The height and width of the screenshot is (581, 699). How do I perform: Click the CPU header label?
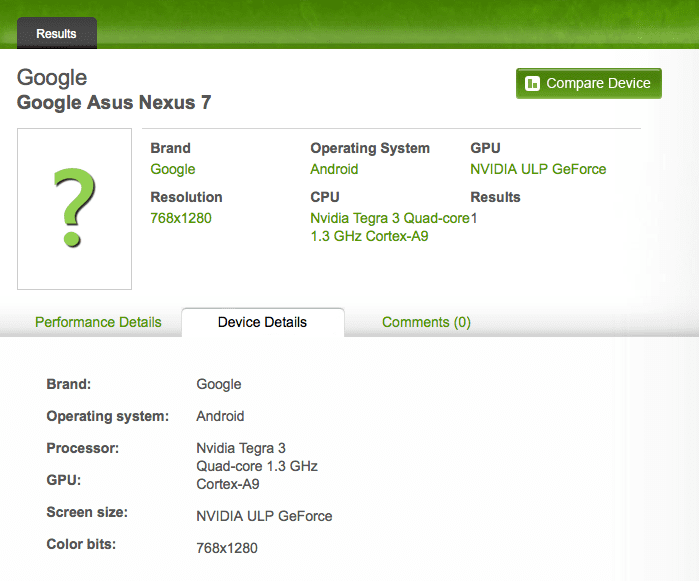[325, 197]
